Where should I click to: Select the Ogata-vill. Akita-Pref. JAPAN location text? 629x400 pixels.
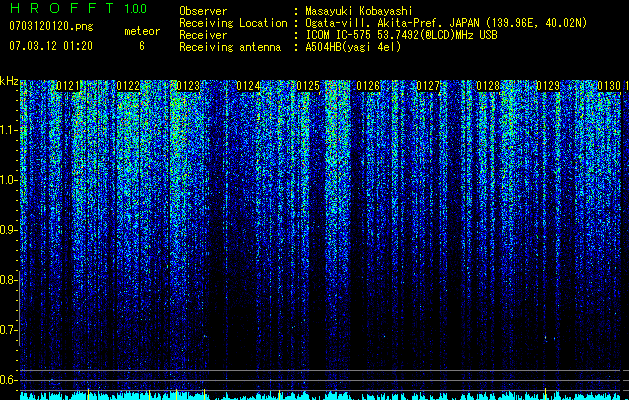[x=446, y=23]
